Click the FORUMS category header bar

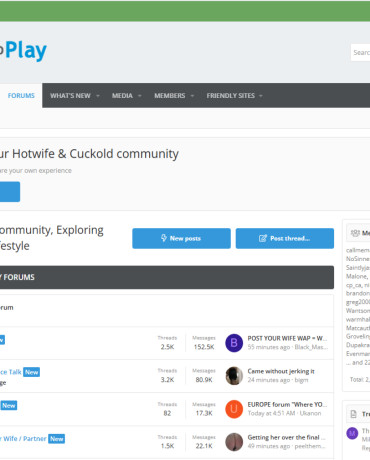(x=167, y=277)
